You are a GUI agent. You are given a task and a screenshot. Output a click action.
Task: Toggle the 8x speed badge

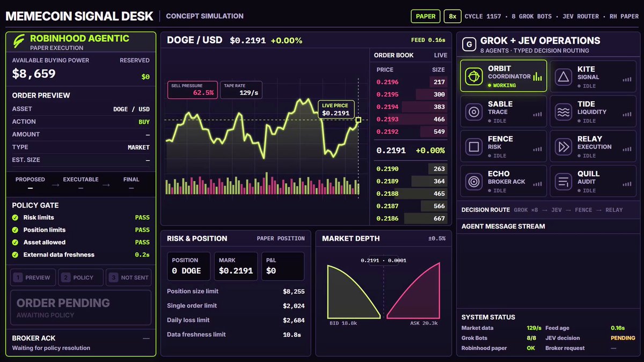(452, 16)
